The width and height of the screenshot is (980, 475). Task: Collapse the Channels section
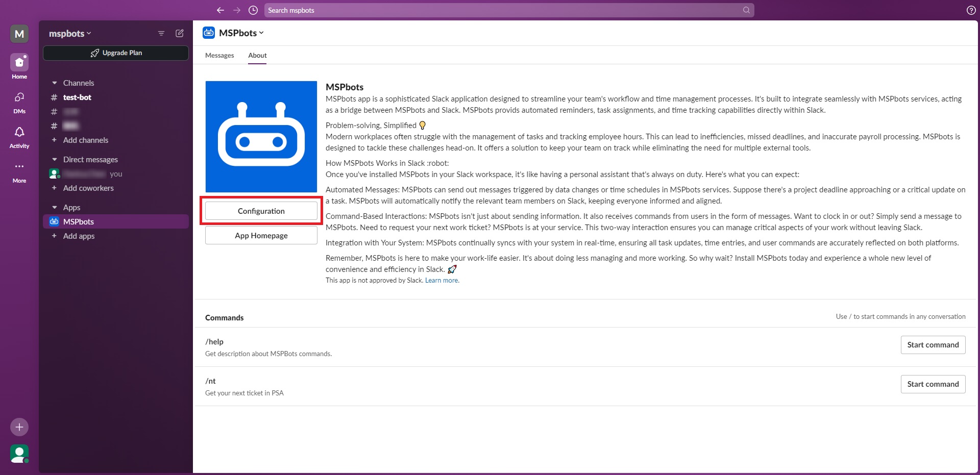(55, 83)
